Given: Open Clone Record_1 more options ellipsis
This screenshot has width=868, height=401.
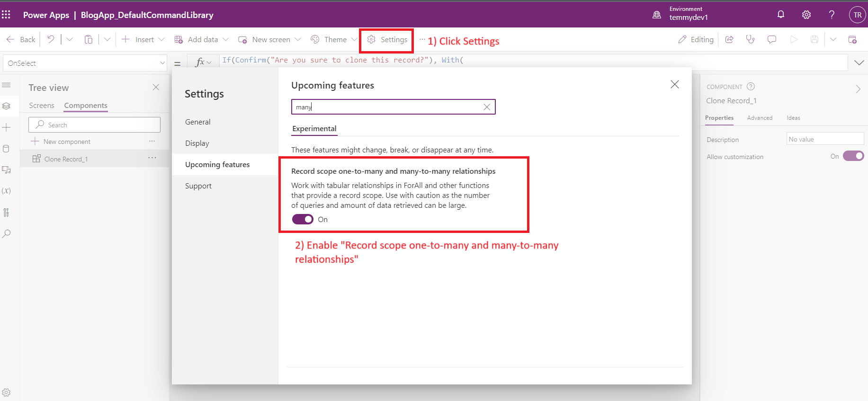Looking at the screenshot, I should (152, 158).
